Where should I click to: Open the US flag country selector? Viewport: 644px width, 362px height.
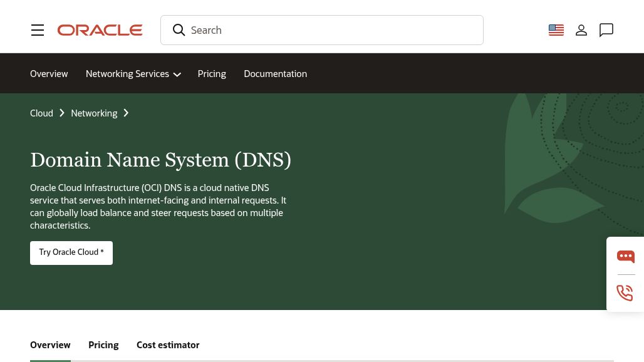pos(556,30)
